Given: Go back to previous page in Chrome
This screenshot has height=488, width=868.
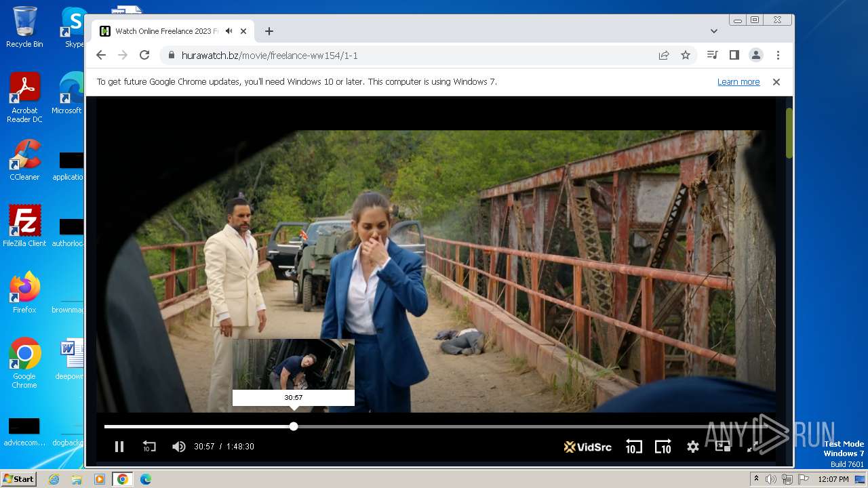Looking at the screenshot, I should pyautogui.click(x=101, y=56).
